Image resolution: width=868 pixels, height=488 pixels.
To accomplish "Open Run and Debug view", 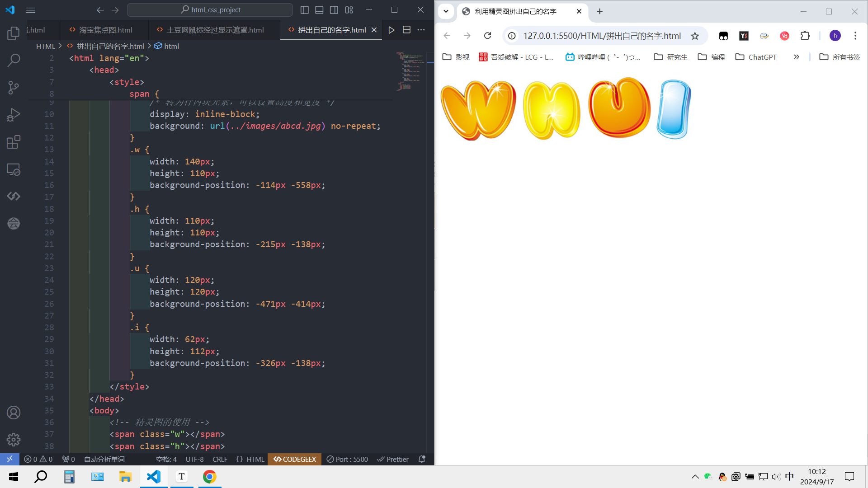I will point(14,115).
